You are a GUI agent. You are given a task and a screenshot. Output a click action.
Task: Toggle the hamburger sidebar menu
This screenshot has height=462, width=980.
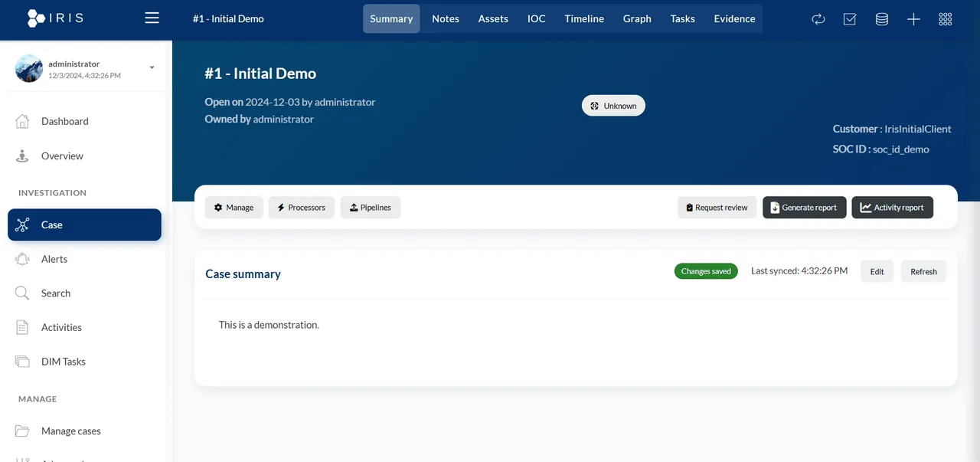pos(152,18)
